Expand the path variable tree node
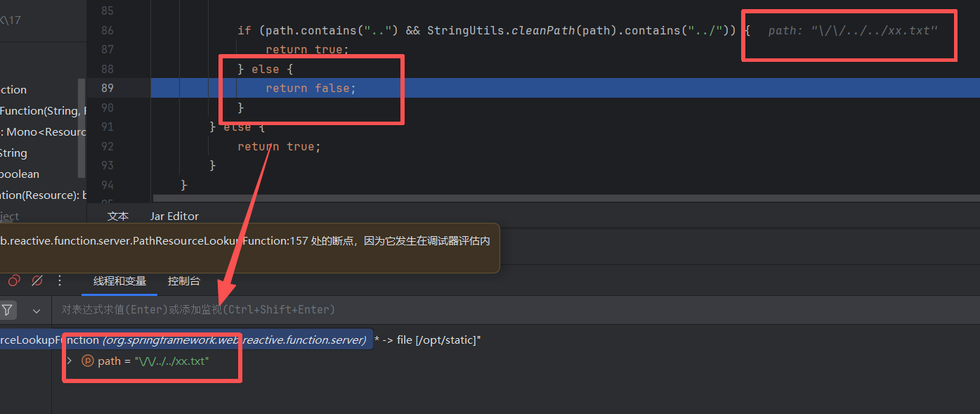980x414 pixels. click(x=69, y=361)
